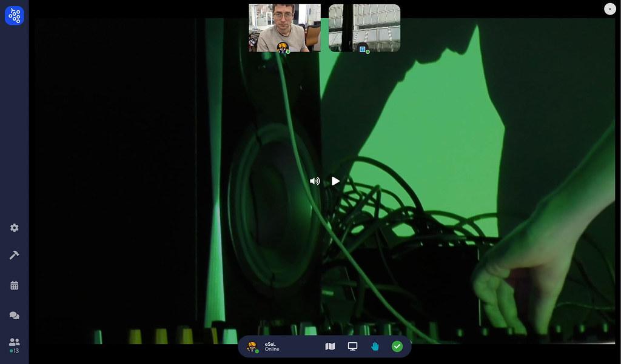The image size is (621, 364).
Task: Open the build tools hammer icon
Action: [15, 255]
